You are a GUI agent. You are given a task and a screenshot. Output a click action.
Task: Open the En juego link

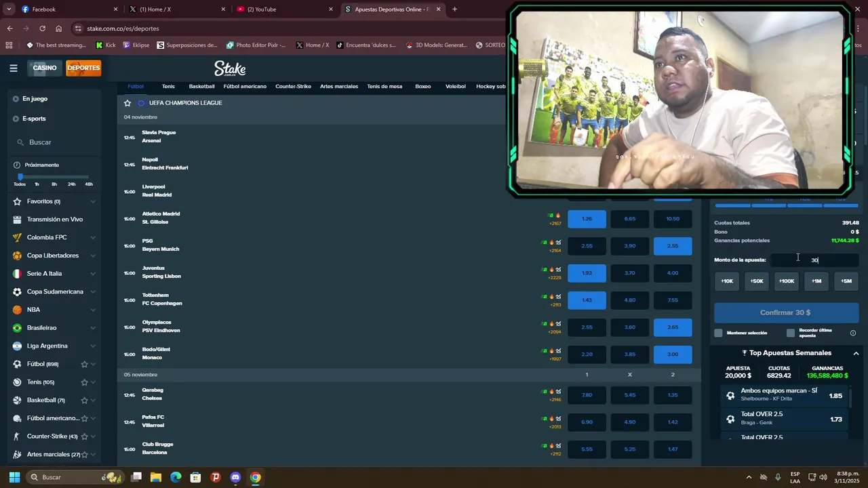tap(35, 99)
